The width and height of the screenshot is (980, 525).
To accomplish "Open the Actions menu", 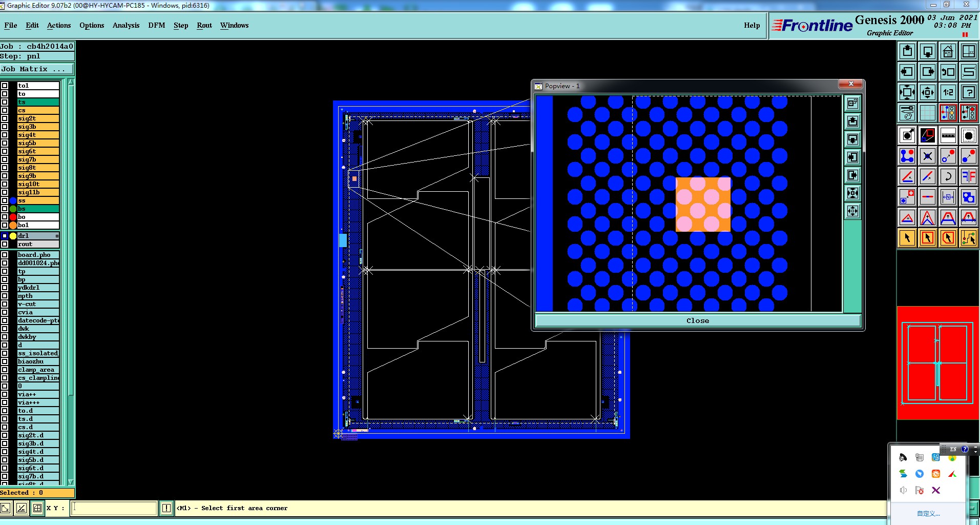I will point(59,25).
